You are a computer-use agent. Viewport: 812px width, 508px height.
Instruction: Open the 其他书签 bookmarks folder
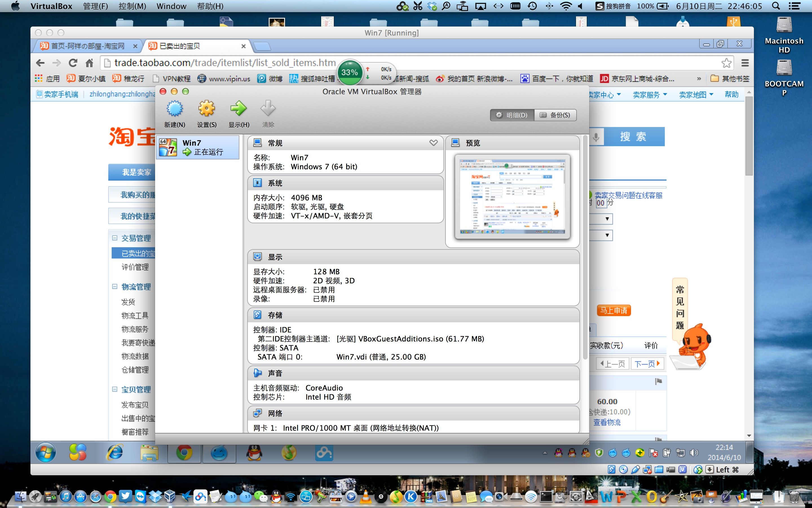point(730,79)
